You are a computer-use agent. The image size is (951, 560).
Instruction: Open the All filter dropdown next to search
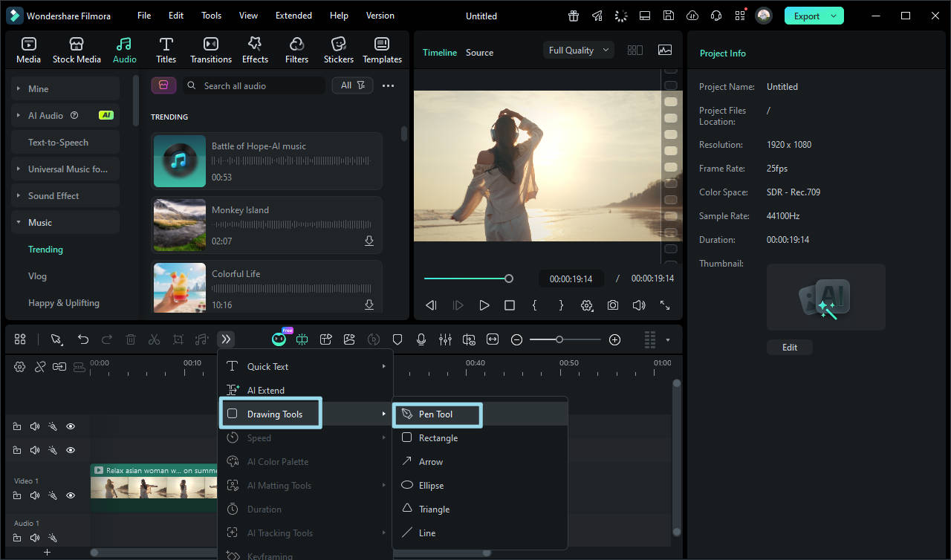352,85
